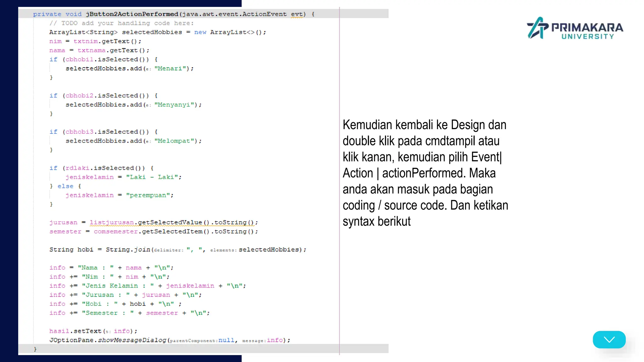Click the "Menyanyi" string literal
The width and height of the screenshot is (644, 362).
[x=174, y=105]
